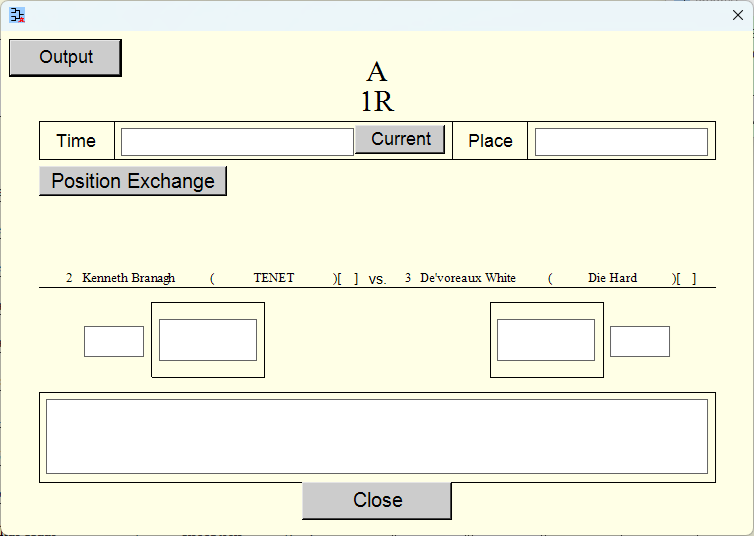Click player name De'voreaux White
The width and height of the screenshot is (754, 536).
tap(468, 278)
